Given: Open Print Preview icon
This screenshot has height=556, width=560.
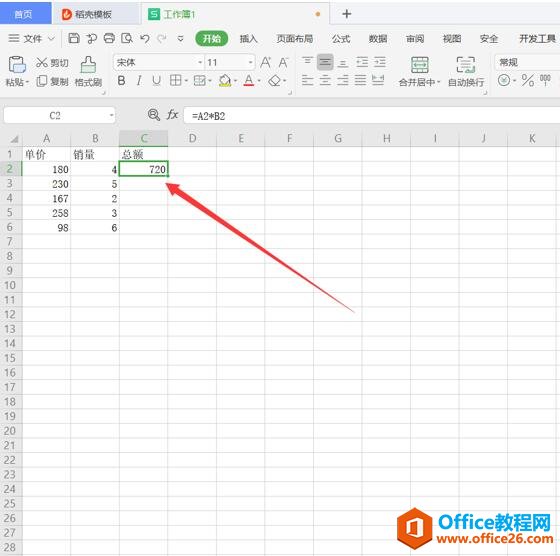Looking at the screenshot, I should pyautogui.click(x=127, y=38).
